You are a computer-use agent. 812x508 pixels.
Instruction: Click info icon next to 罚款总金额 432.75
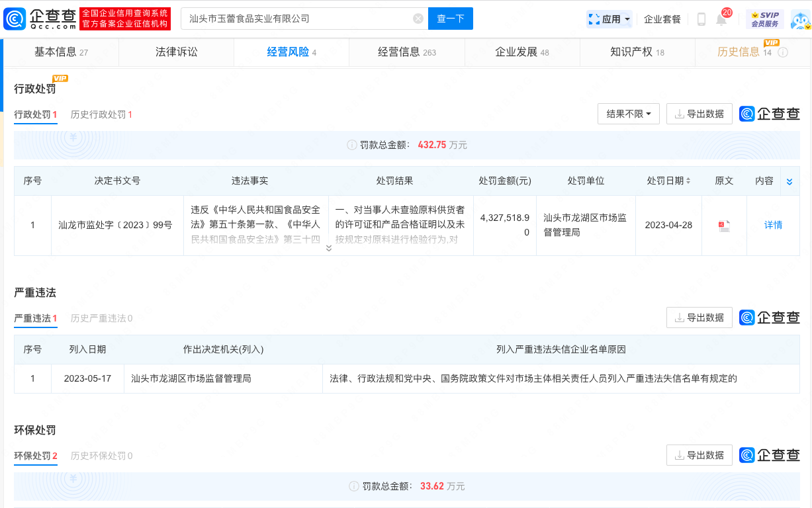pos(352,145)
